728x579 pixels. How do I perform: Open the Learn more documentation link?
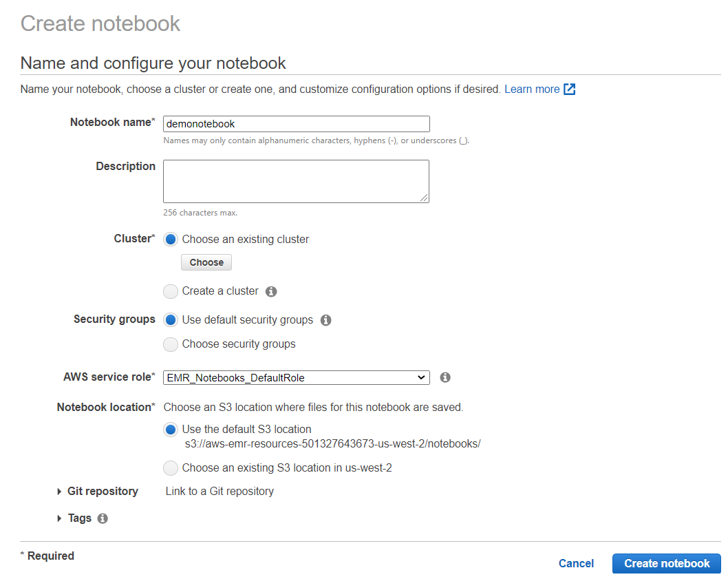tap(532, 89)
